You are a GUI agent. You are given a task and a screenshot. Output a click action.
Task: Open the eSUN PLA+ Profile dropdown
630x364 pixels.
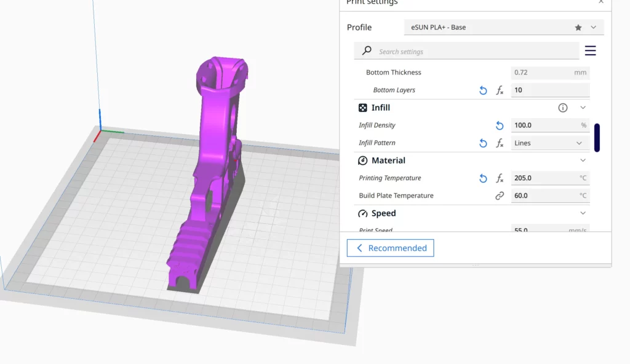592,27
